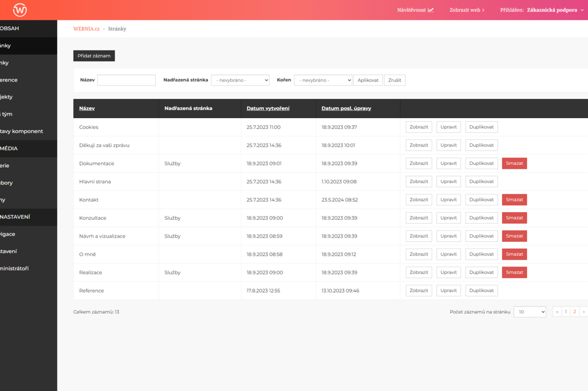Click Upravit for Cookies row
The height and width of the screenshot is (391, 588).
click(x=448, y=127)
